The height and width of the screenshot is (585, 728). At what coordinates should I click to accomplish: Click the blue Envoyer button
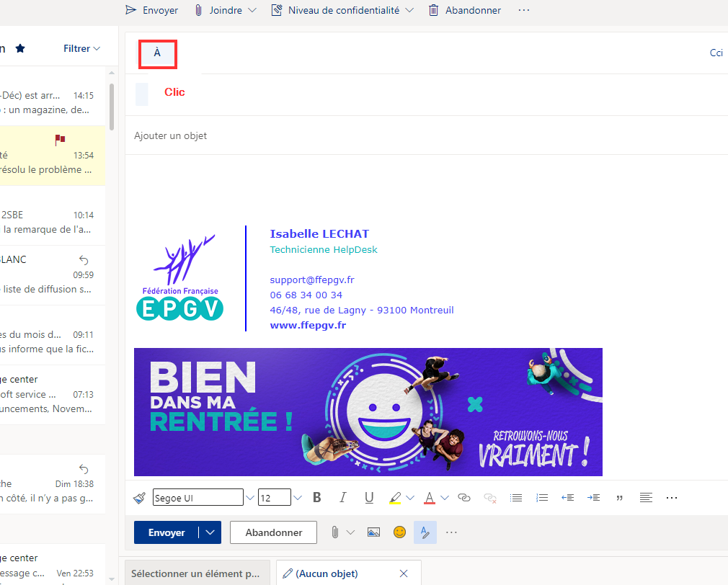click(167, 532)
